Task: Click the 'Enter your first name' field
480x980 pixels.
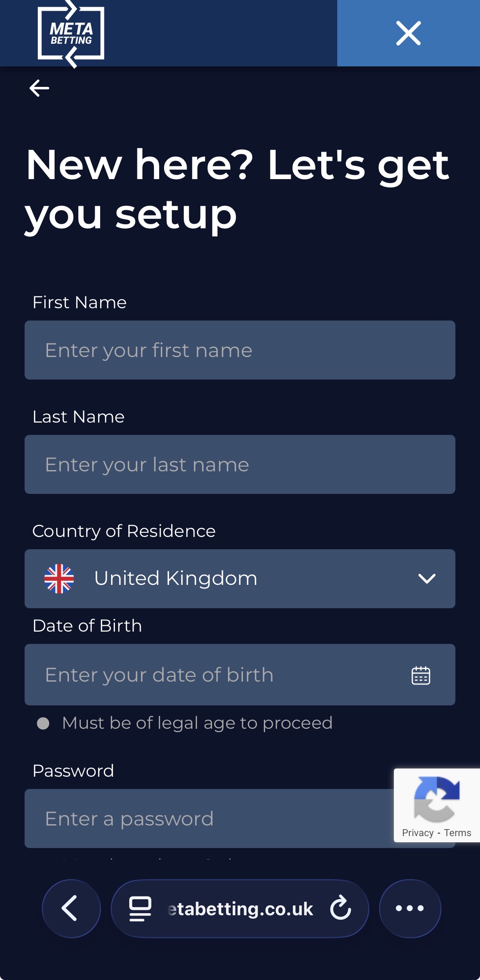Action: pos(240,350)
